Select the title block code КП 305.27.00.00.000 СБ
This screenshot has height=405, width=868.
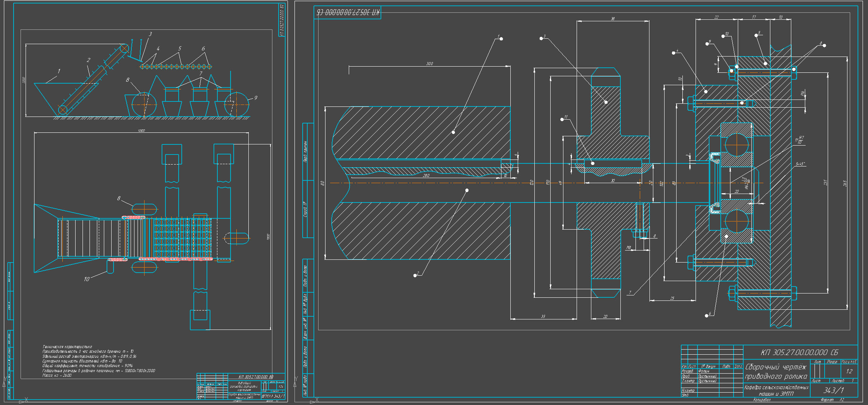coord(799,352)
